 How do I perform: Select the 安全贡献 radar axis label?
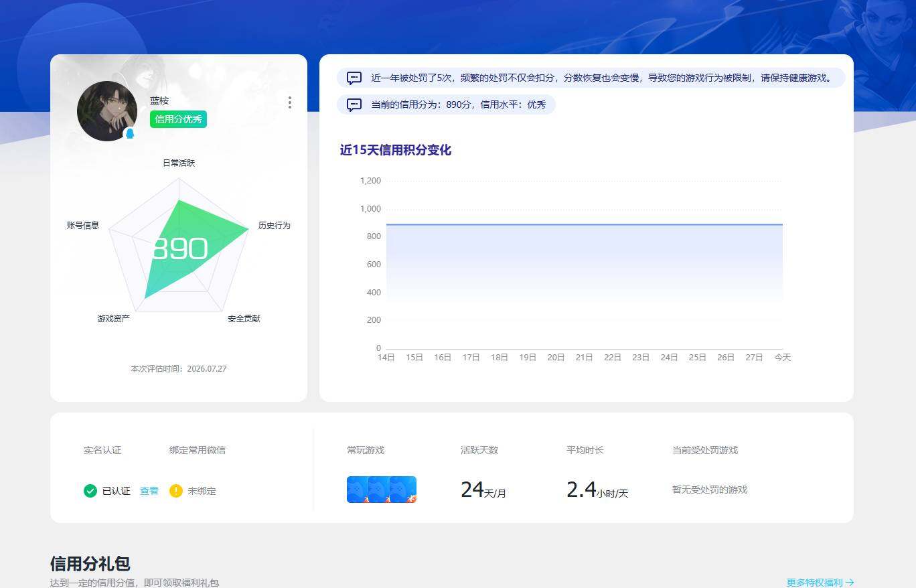244,319
